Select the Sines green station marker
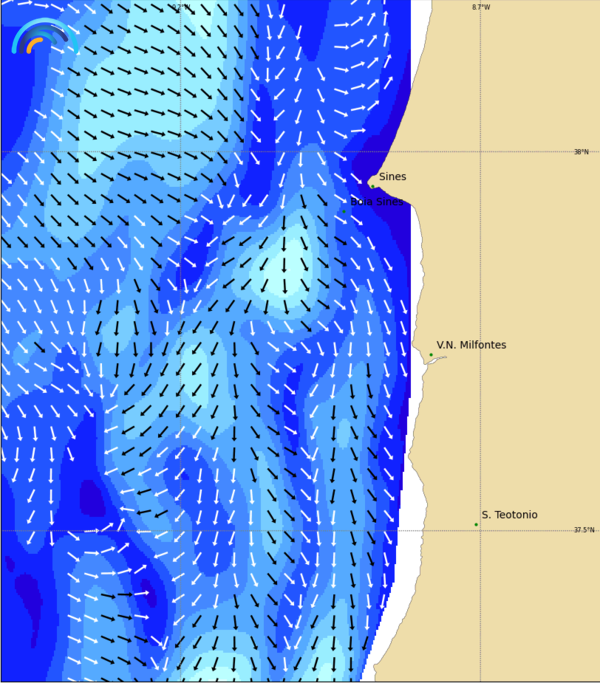Viewport: 600px width, 683px height. [372, 186]
